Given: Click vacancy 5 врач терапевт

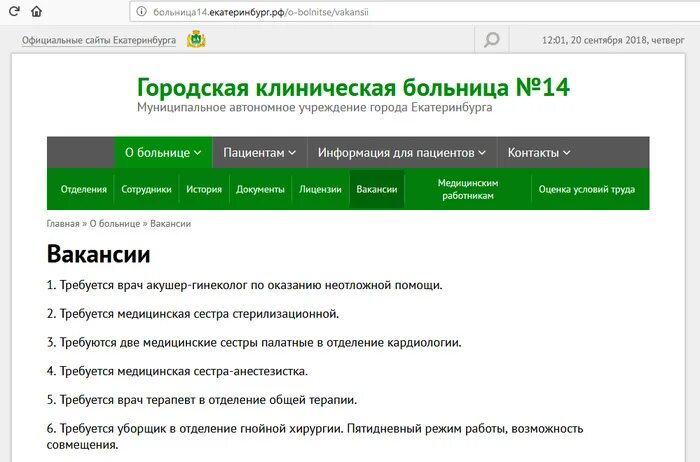Looking at the screenshot, I should 202,400.
